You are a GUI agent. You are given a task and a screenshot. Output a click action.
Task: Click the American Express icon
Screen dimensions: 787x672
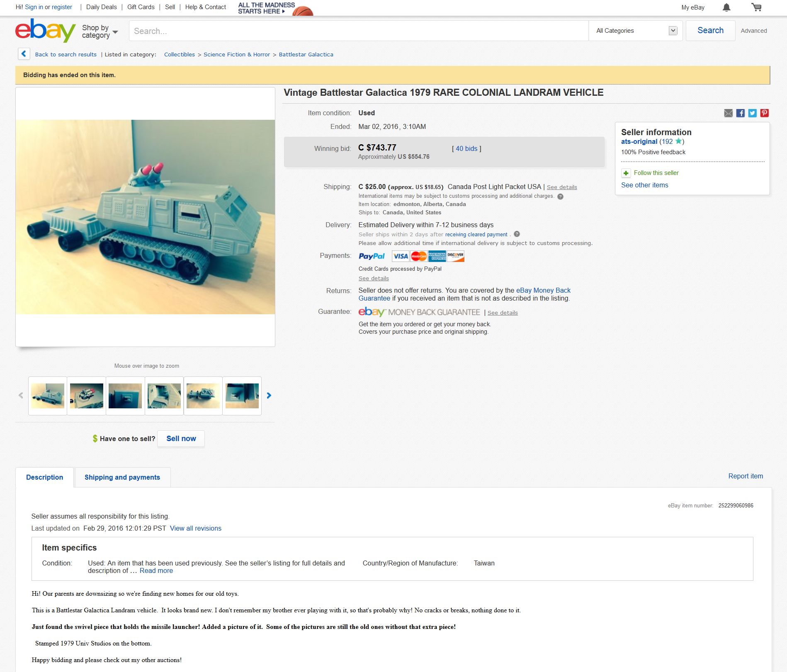pyautogui.click(x=437, y=256)
